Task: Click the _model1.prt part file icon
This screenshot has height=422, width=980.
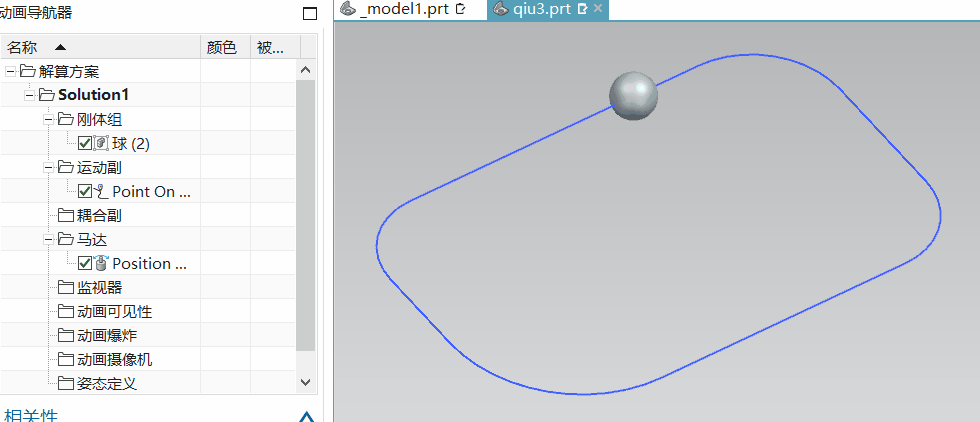Action: [348, 9]
